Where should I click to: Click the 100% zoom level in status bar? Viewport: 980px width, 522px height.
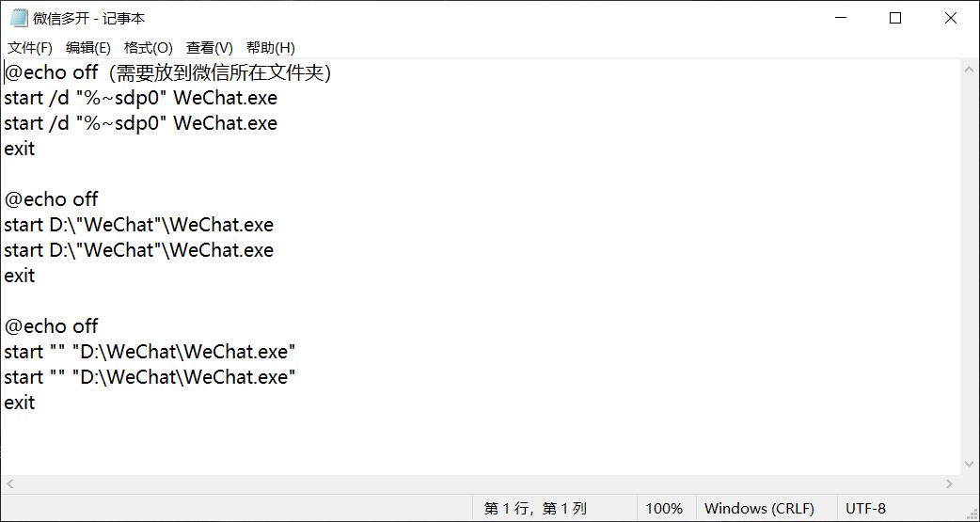click(x=664, y=508)
